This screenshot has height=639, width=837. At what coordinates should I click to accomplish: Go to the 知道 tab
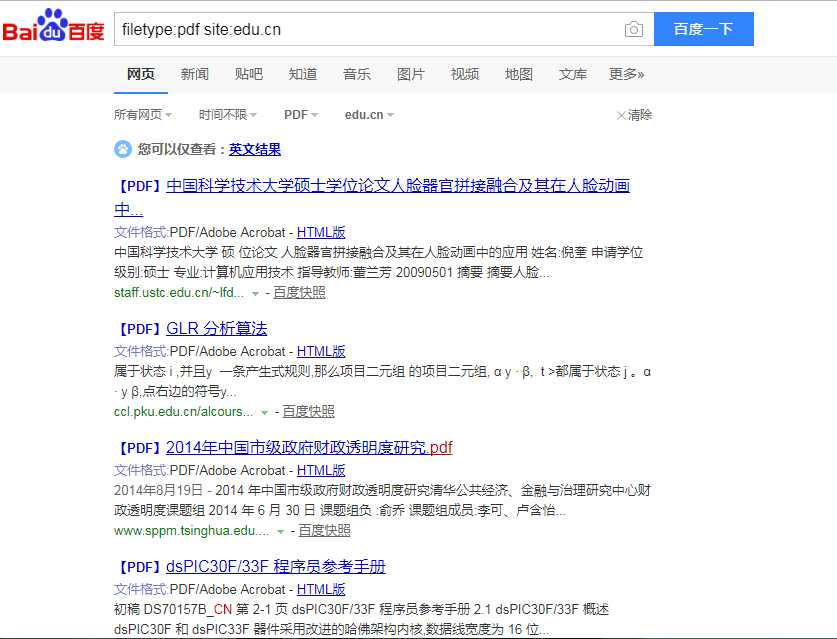[303, 74]
